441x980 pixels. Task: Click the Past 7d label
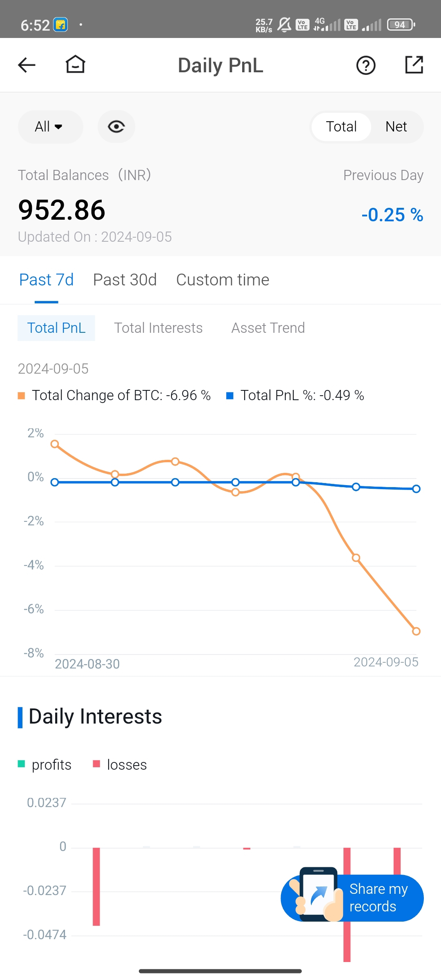point(46,279)
